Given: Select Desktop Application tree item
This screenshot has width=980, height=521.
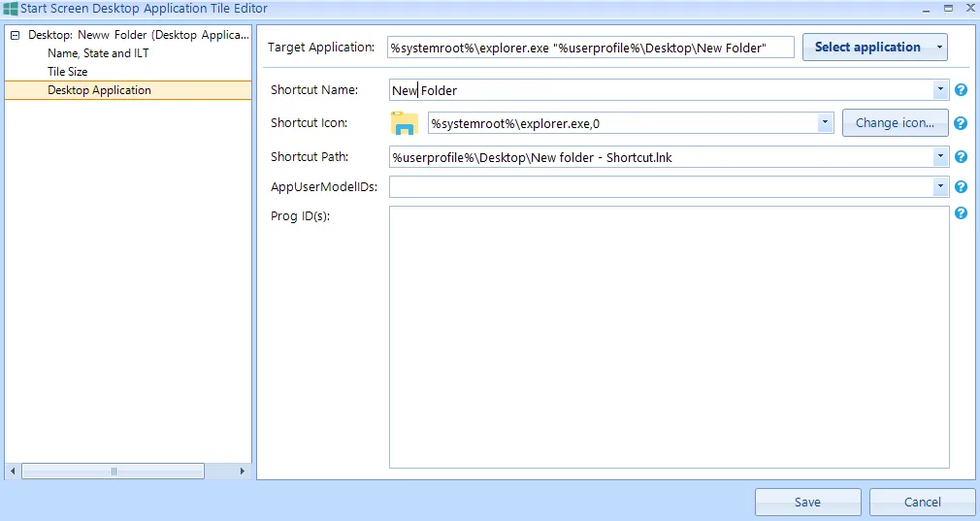Looking at the screenshot, I should [x=99, y=90].
